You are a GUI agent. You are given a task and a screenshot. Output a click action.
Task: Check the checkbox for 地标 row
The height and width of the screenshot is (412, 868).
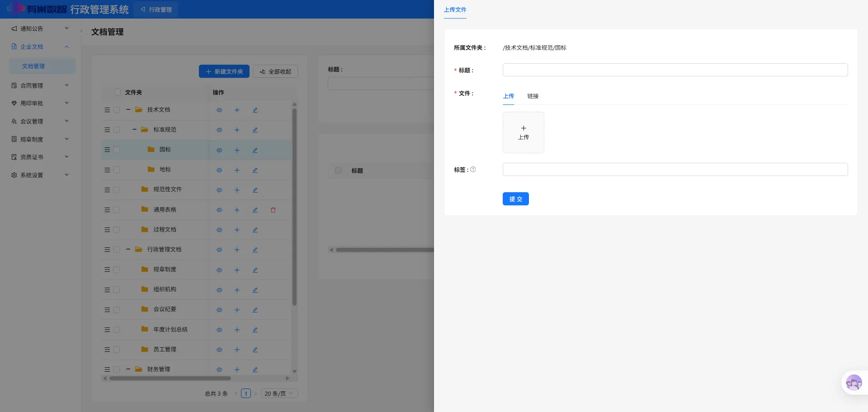117,170
